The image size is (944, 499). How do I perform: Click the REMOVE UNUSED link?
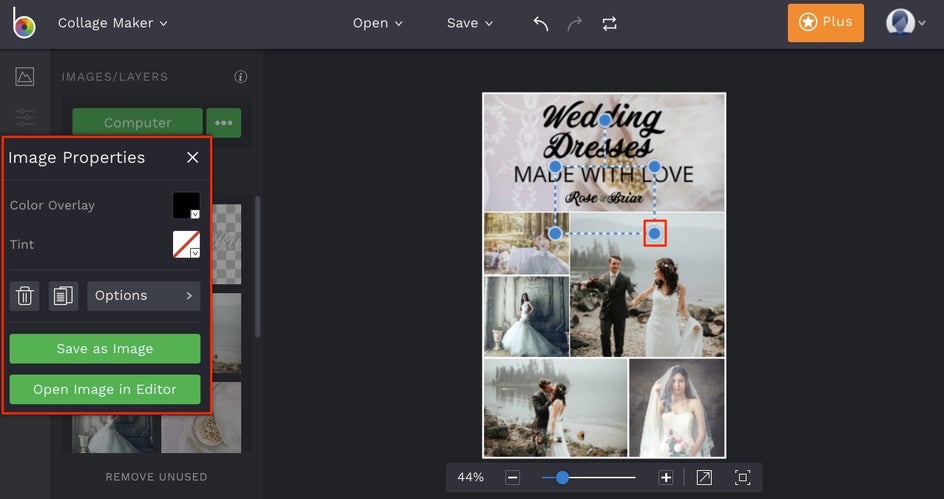tap(157, 477)
